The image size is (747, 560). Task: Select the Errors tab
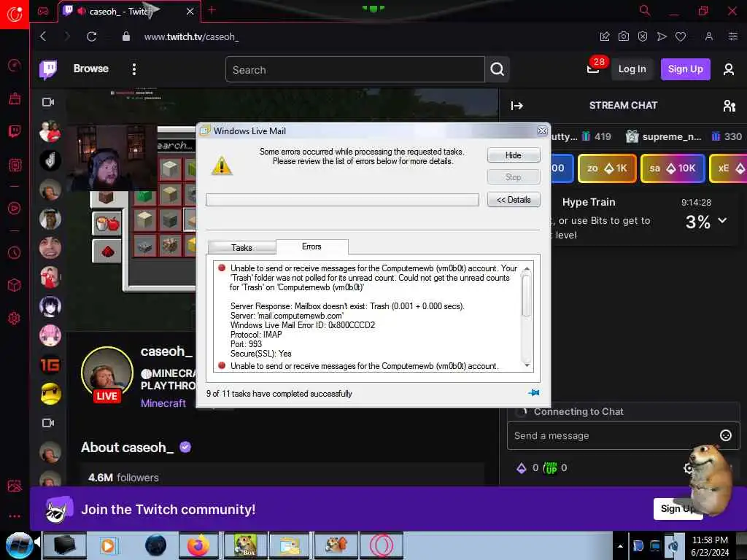[311, 246]
